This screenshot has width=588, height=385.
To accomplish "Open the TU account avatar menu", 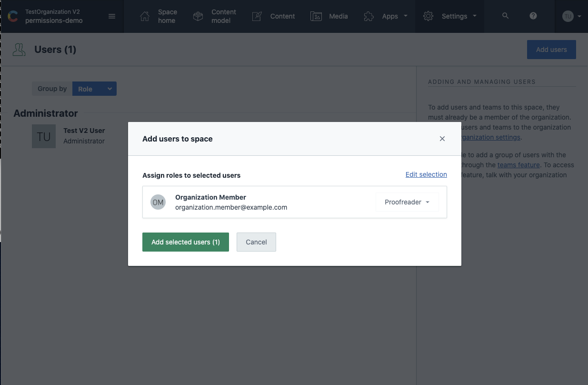I will (568, 16).
